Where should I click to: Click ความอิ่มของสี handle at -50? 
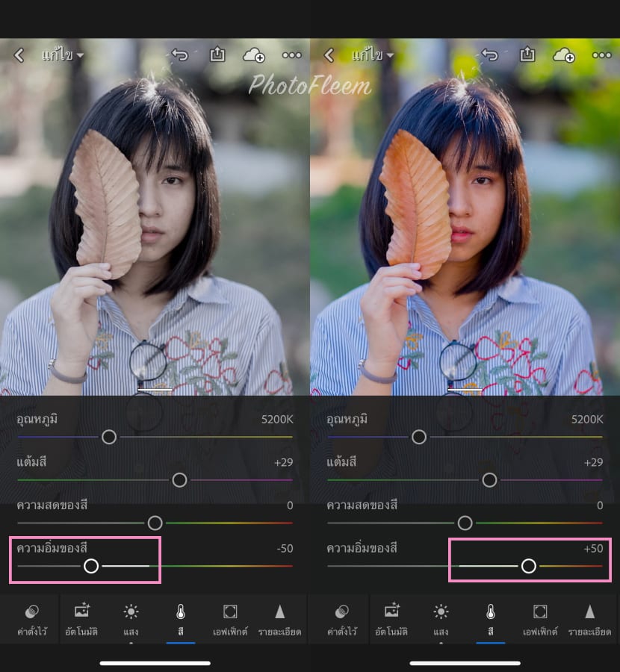click(x=91, y=566)
